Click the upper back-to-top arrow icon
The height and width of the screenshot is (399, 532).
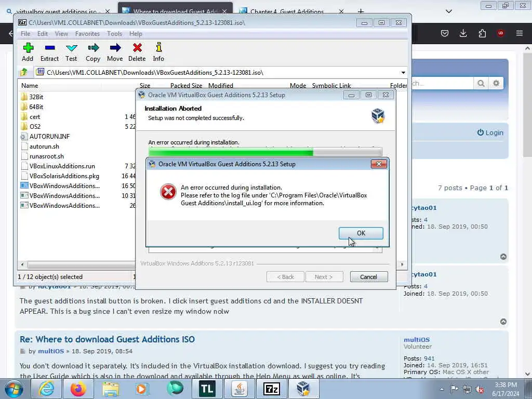coord(503,257)
